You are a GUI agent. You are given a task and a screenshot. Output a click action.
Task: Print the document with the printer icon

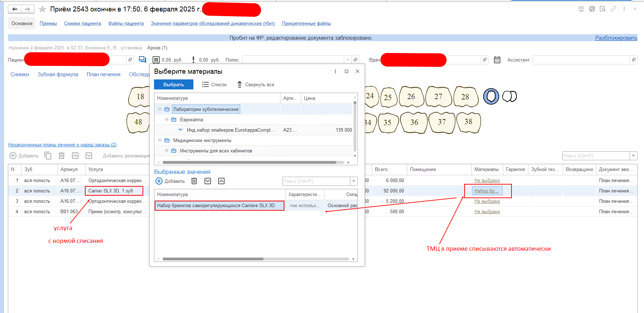pos(592,9)
